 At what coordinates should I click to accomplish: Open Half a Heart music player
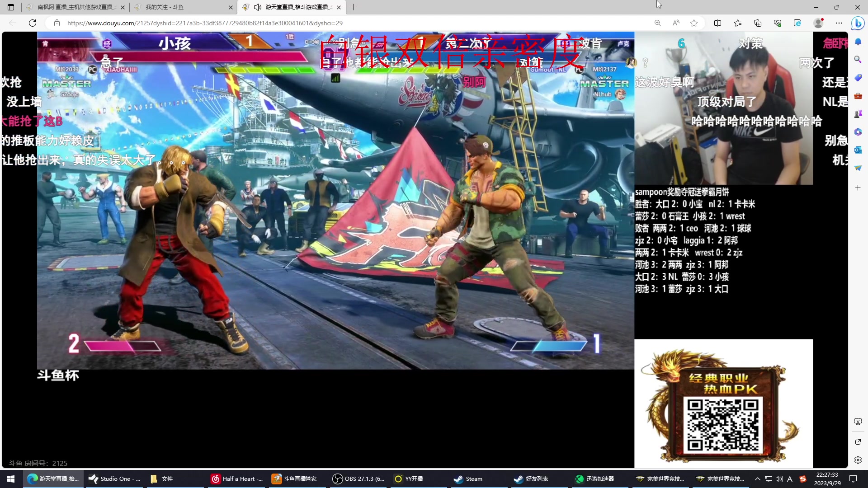click(x=237, y=479)
